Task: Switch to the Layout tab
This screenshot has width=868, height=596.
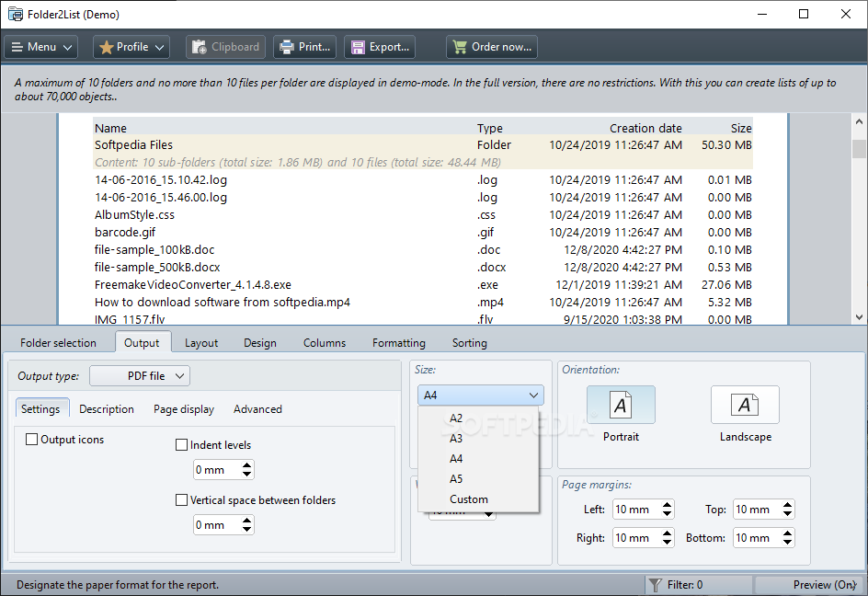Action: 201,343
